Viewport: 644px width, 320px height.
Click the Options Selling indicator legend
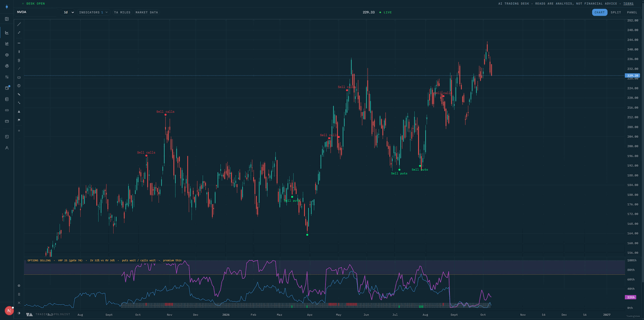[104, 261]
